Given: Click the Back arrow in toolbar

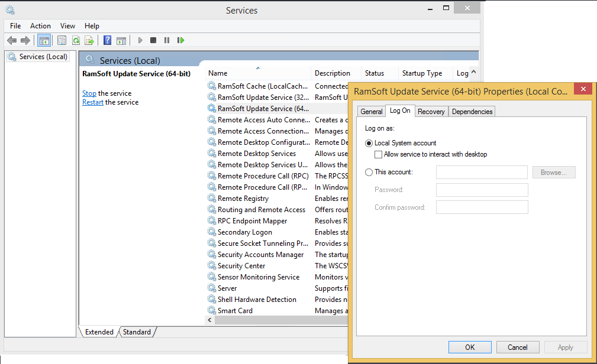Looking at the screenshot, I should 12,40.
